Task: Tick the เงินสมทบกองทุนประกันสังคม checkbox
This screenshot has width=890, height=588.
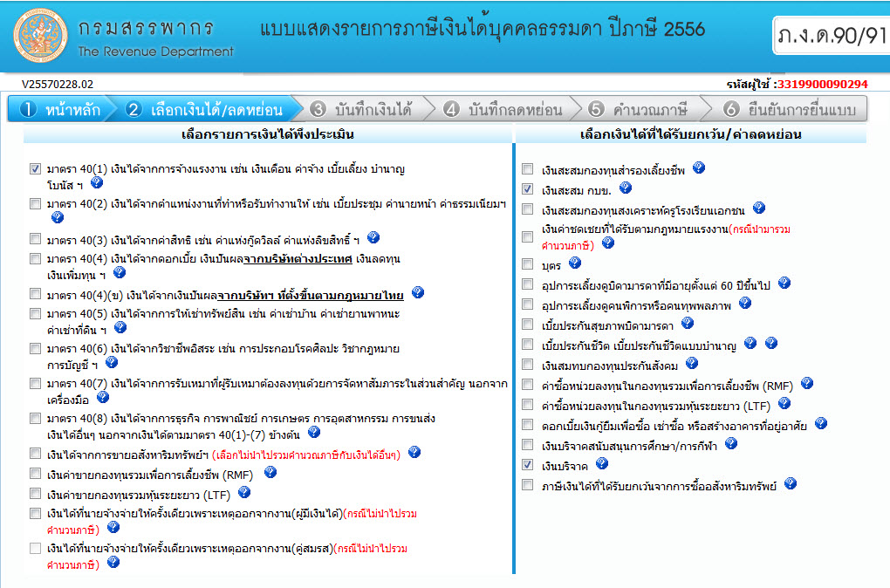Action: 527,365
